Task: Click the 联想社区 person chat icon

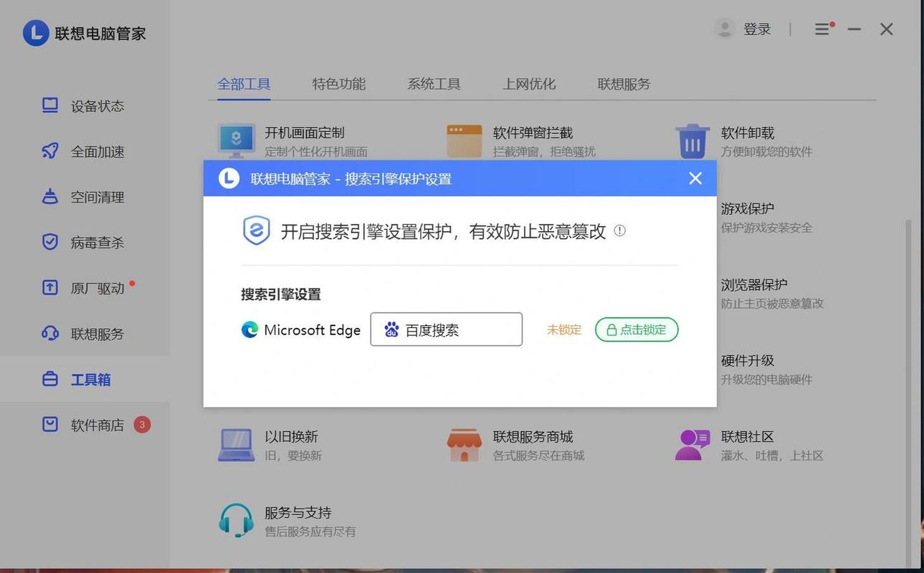Action: pyautogui.click(x=692, y=445)
